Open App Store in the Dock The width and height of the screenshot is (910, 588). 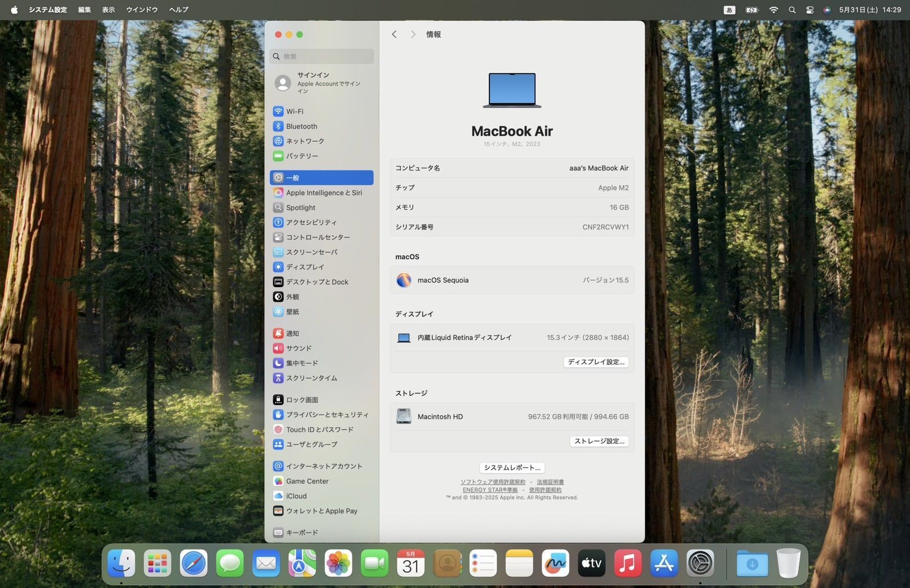point(664,564)
